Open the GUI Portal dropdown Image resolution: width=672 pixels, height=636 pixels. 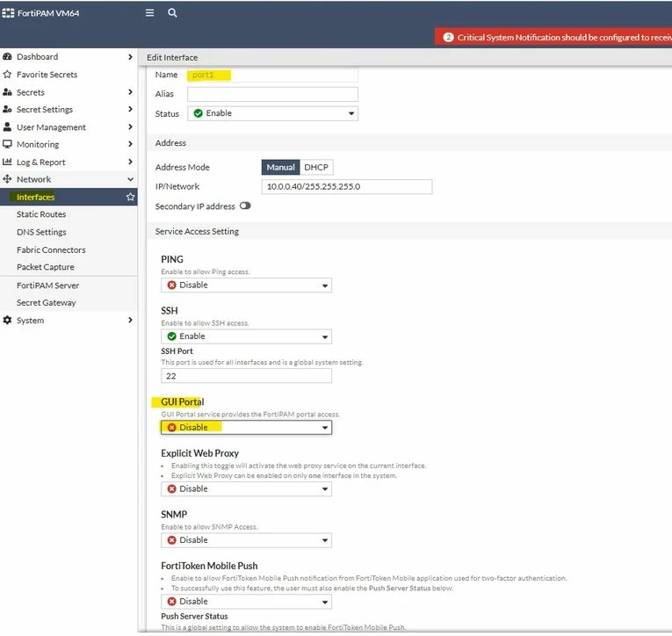click(x=247, y=427)
